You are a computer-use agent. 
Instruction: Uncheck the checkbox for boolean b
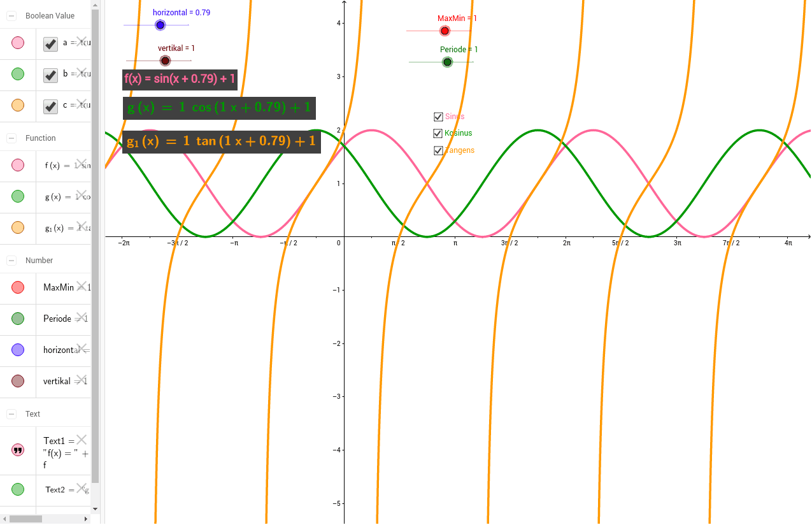point(51,75)
